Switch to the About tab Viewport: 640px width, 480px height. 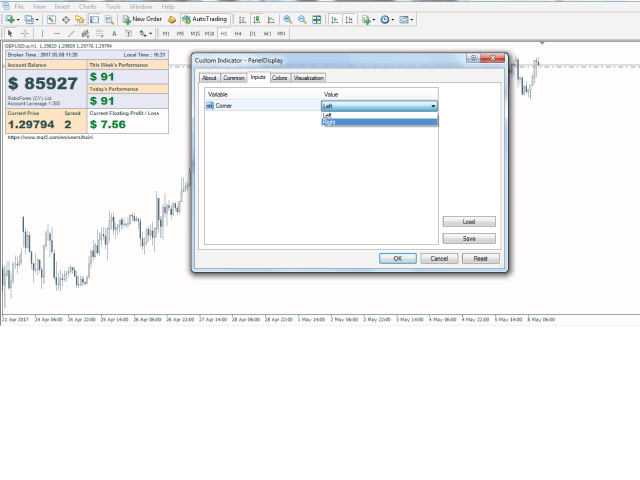click(x=209, y=77)
